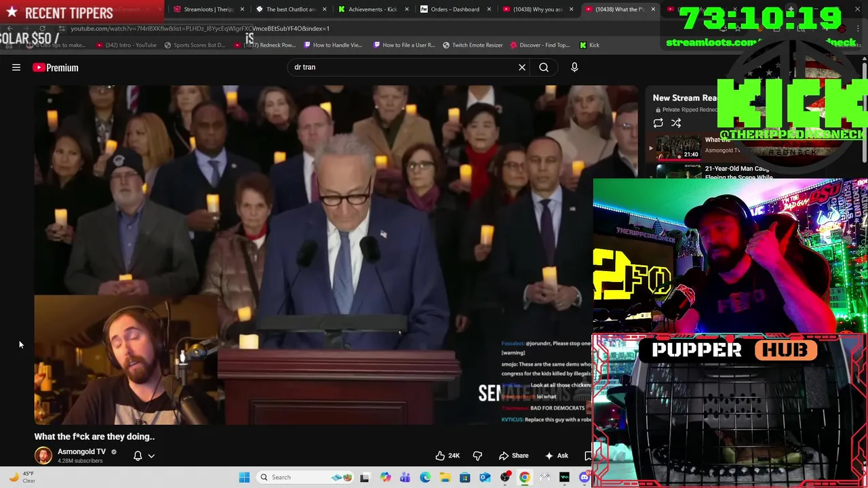Image resolution: width=868 pixels, height=488 pixels.
Task: Click the video player to pause
Action: [336, 255]
